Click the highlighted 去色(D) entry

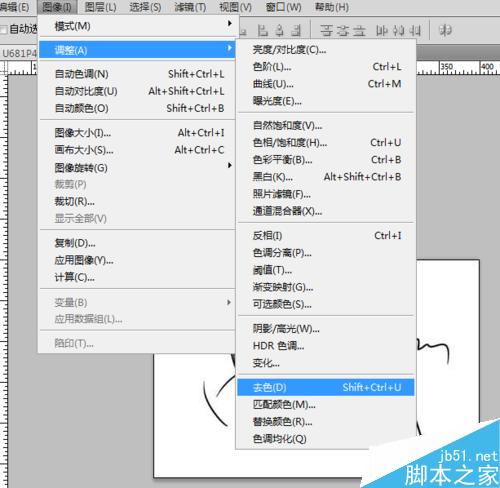326,387
